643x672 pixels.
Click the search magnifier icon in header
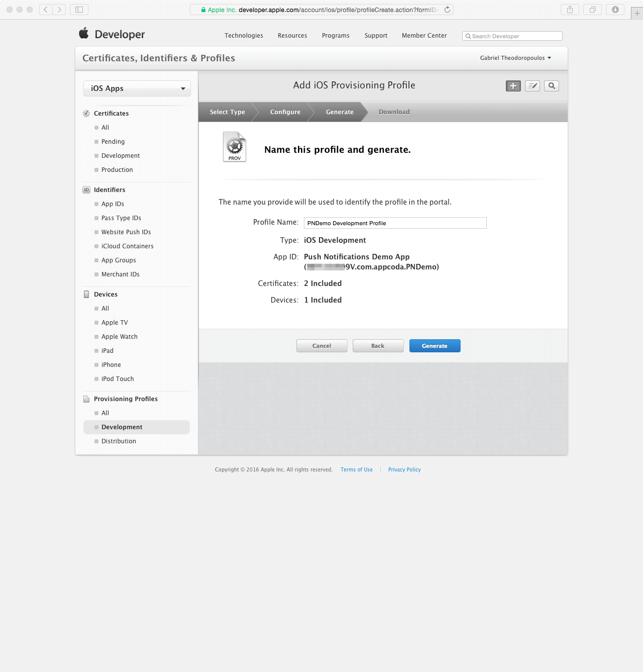point(552,86)
